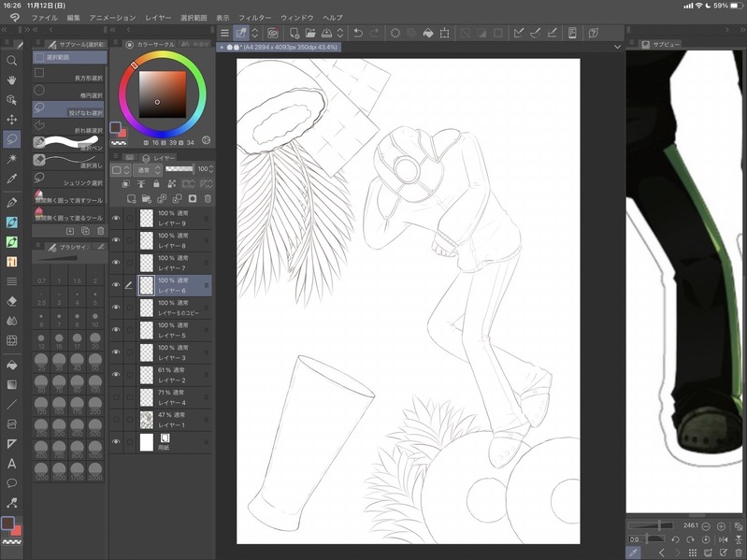Select the Object operation tool
Image resolution: width=747 pixels, height=560 pixels.
[x=12, y=100]
